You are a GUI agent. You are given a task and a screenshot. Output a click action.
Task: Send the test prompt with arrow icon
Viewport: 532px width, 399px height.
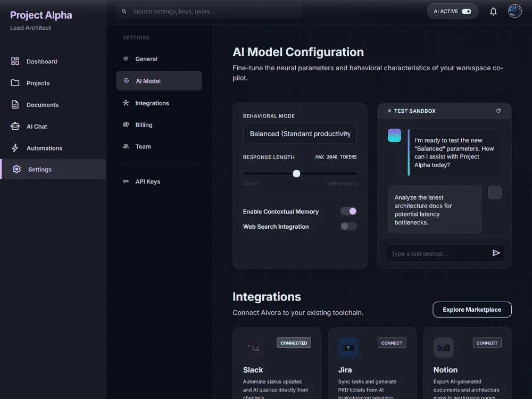tap(496, 253)
